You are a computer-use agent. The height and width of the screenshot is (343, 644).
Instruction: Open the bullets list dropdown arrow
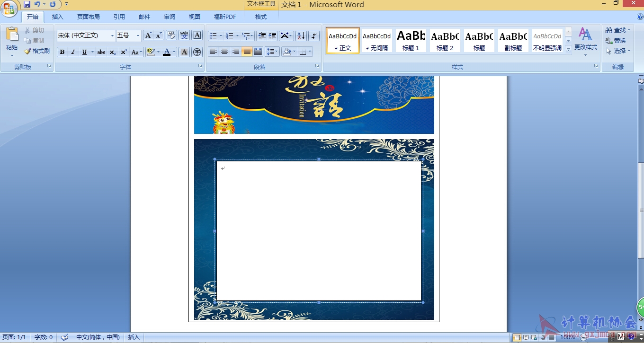221,36
